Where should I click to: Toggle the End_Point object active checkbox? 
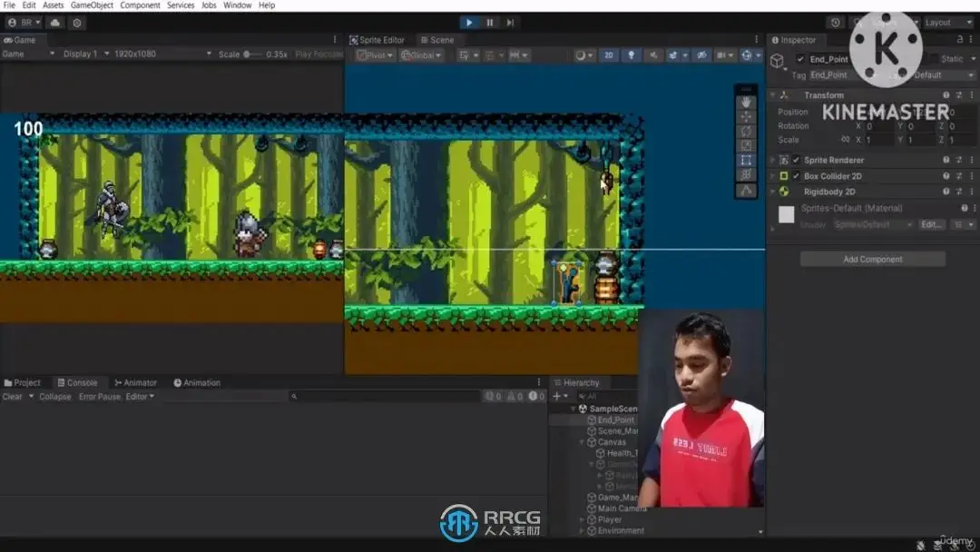click(800, 59)
